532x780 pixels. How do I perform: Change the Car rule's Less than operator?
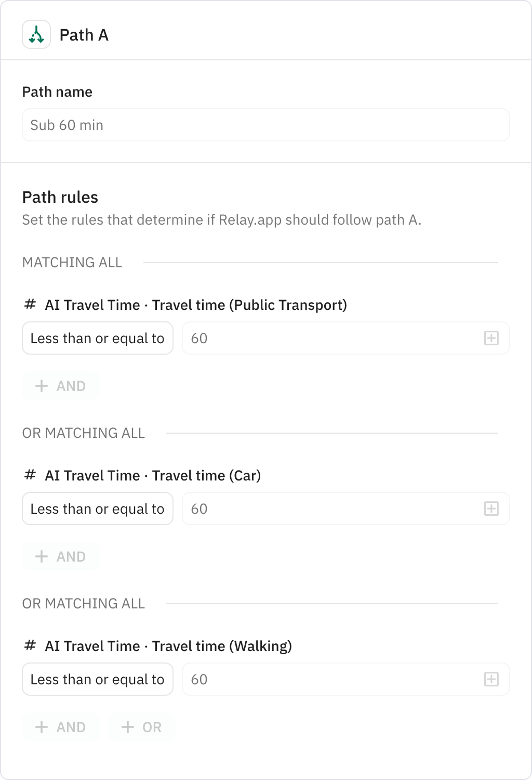click(97, 509)
